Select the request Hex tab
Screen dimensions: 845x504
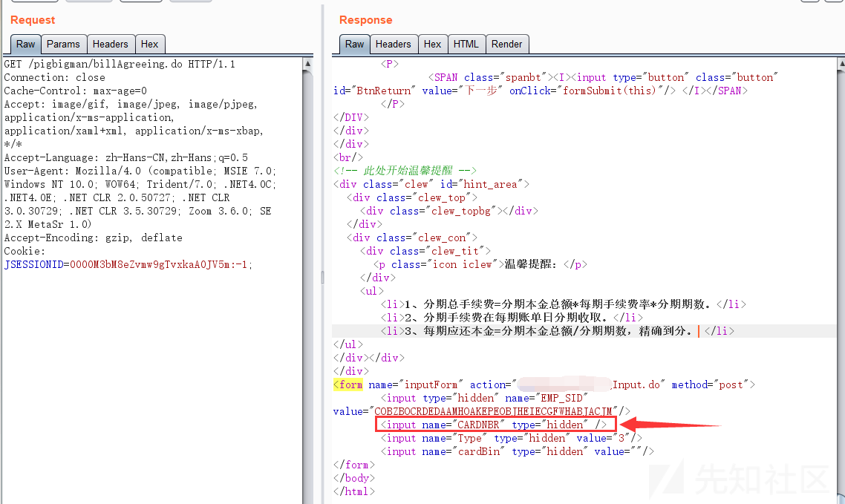[149, 44]
